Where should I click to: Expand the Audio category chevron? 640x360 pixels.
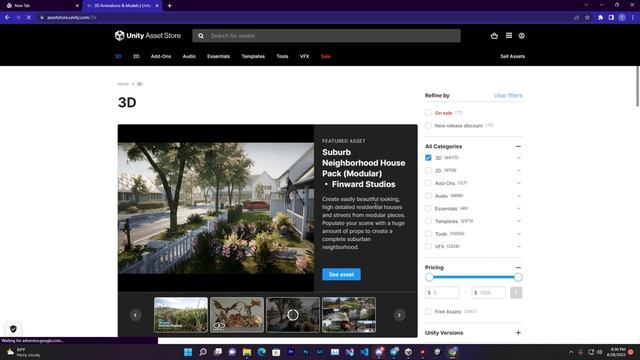coord(519,196)
